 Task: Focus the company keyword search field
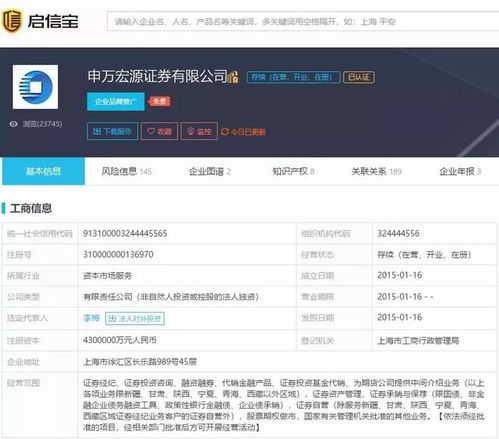click(x=303, y=22)
